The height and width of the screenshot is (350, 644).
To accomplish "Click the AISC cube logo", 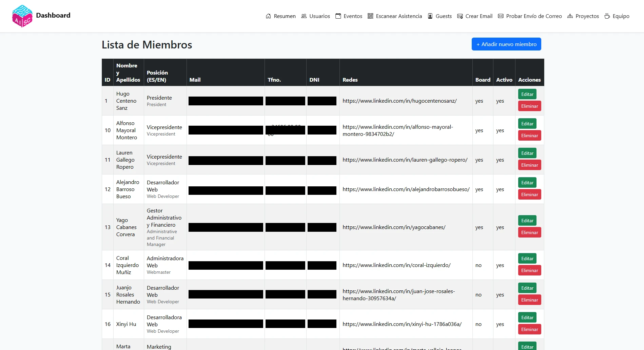I will coord(22,16).
